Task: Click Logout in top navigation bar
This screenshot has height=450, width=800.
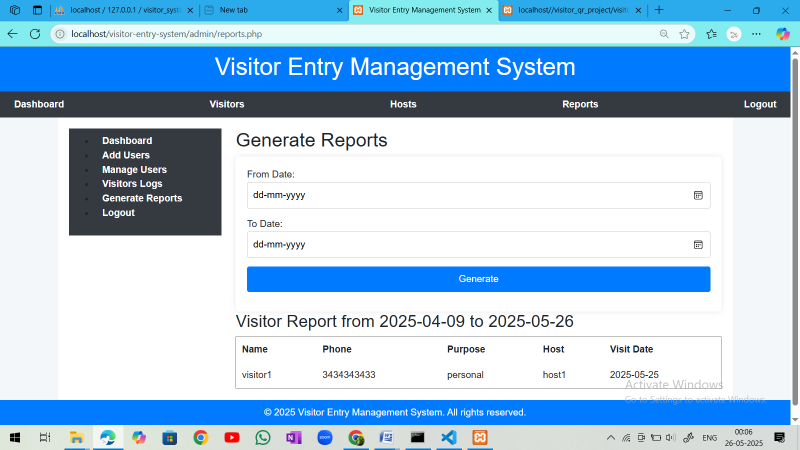Action: (x=760, y=104)
